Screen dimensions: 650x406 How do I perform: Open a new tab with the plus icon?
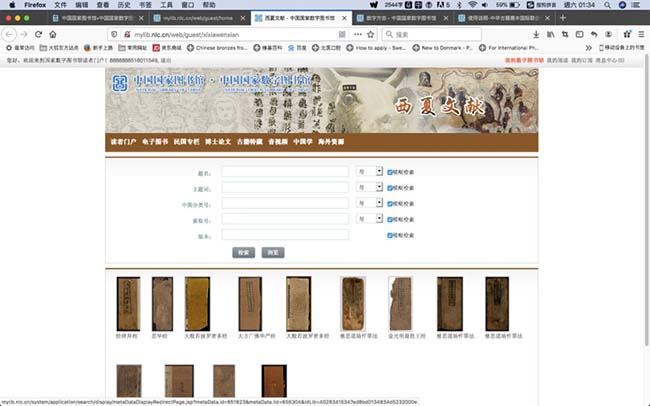[x=562, y=18]
